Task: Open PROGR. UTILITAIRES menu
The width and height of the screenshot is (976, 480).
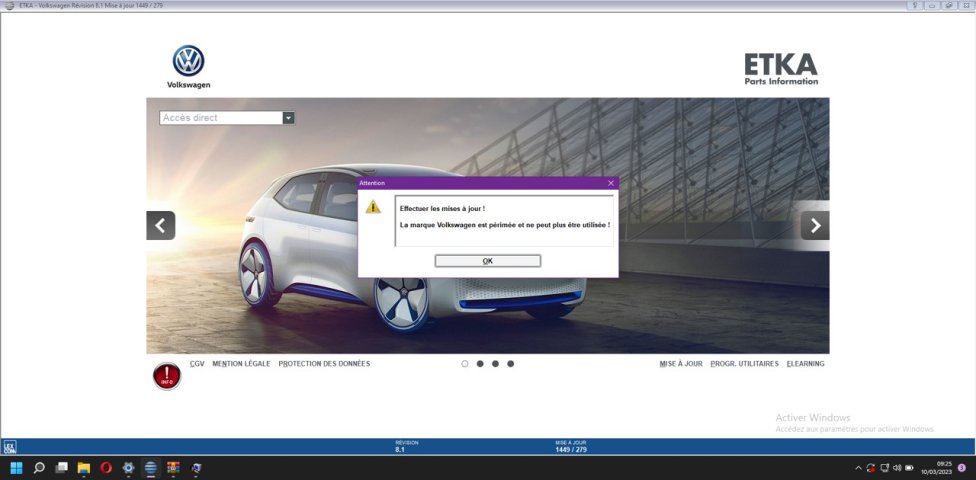Action: pyautogui.click(x=744, y=364)
